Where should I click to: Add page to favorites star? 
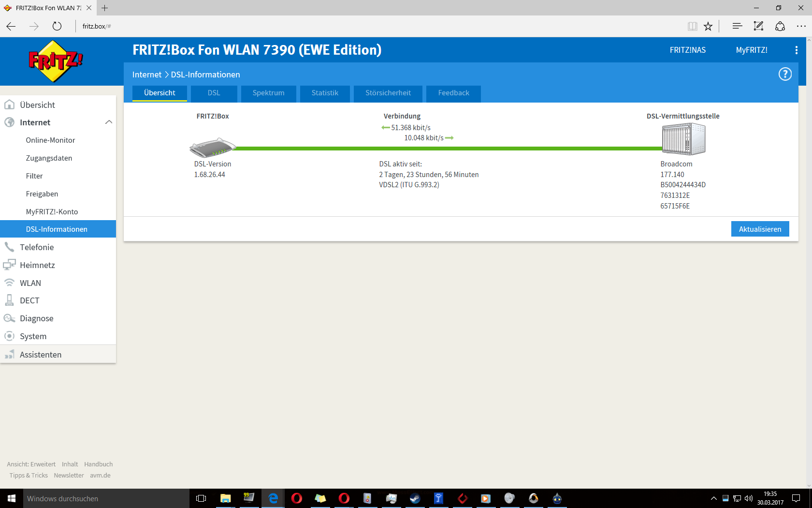(x=708, y=26)
